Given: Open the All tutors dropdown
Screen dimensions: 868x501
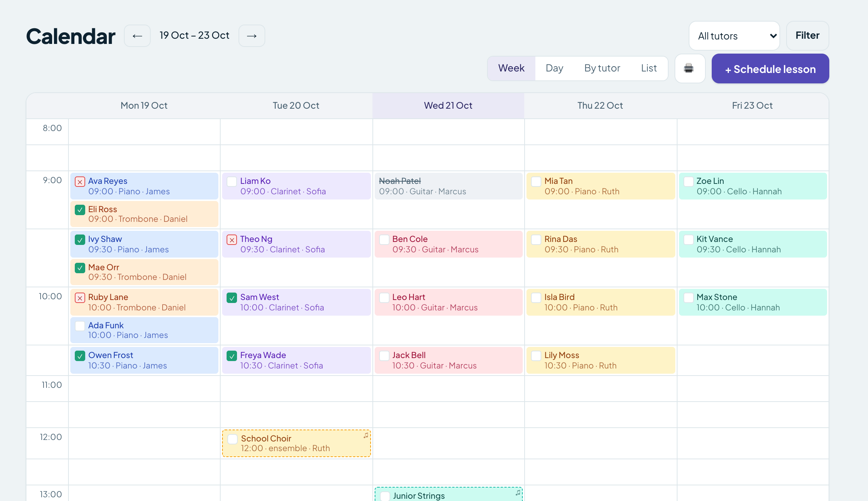Looking at the screenshot, I should coord(734,36).
